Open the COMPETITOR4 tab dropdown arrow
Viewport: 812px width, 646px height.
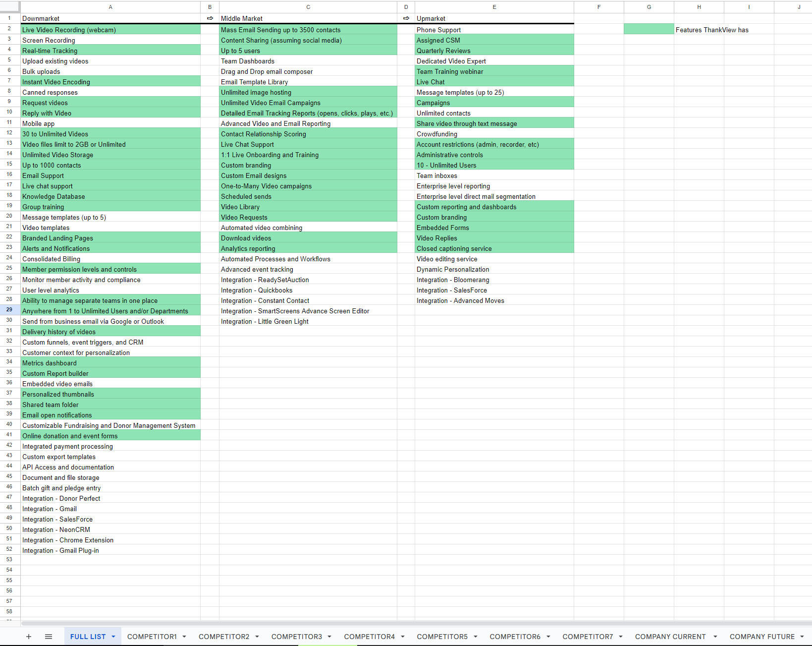[403, 637]
